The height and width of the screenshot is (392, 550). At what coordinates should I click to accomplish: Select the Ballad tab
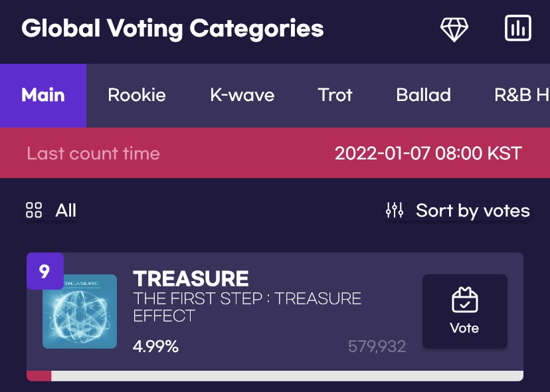pyautogui.click(x=423, y=95)
